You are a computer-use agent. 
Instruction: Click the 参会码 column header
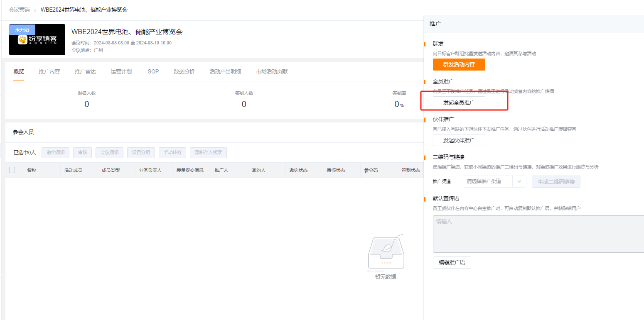tap(371, 170)
